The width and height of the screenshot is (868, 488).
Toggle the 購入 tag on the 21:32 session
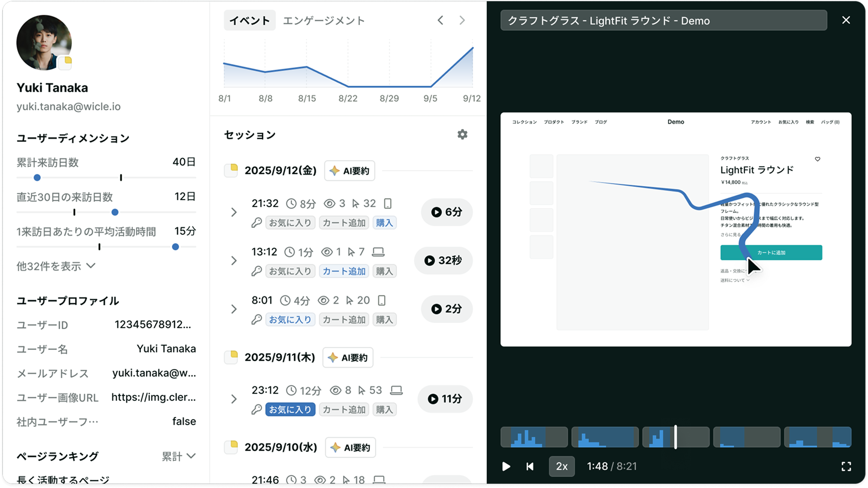coord(384,222)
